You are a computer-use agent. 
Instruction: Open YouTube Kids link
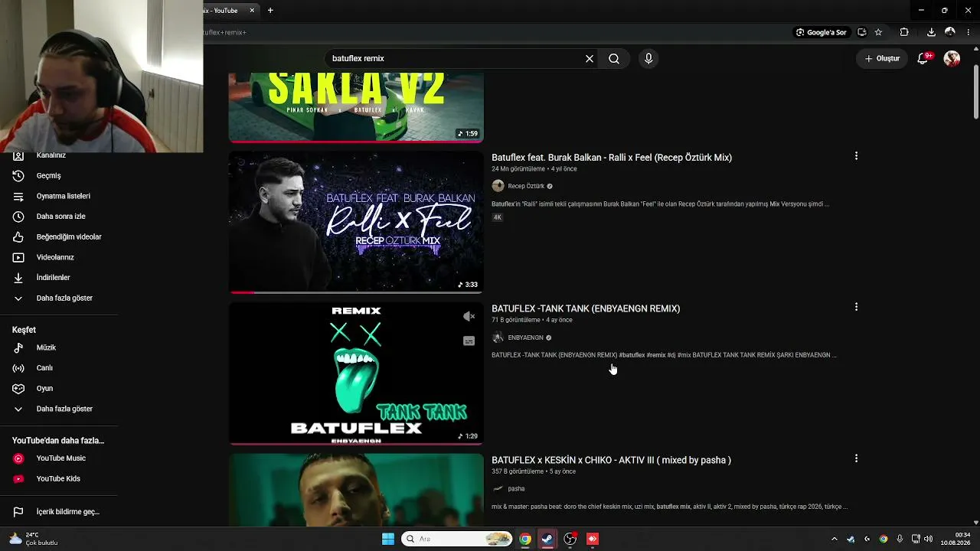(59, 478)
